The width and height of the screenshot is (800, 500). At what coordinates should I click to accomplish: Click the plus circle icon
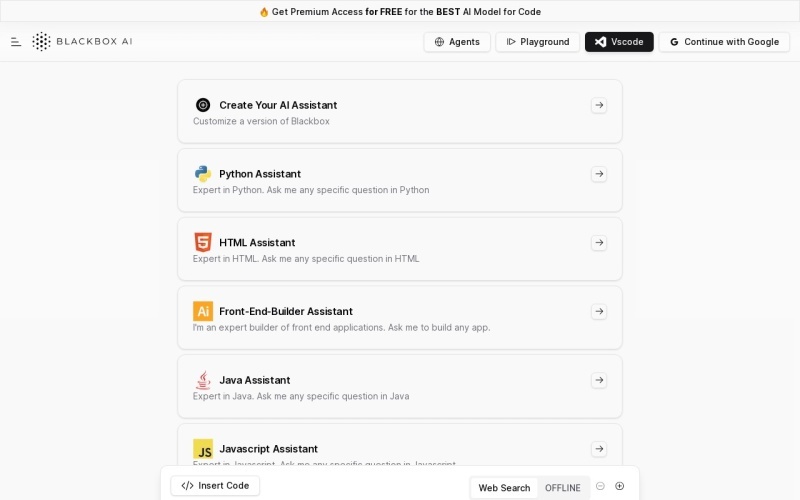619,486
